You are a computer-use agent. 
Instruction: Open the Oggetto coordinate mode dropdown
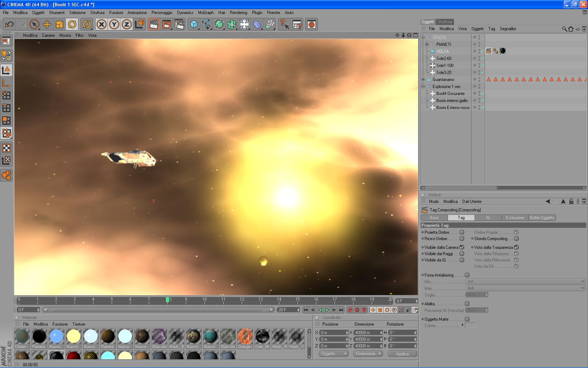click(334, 354)
